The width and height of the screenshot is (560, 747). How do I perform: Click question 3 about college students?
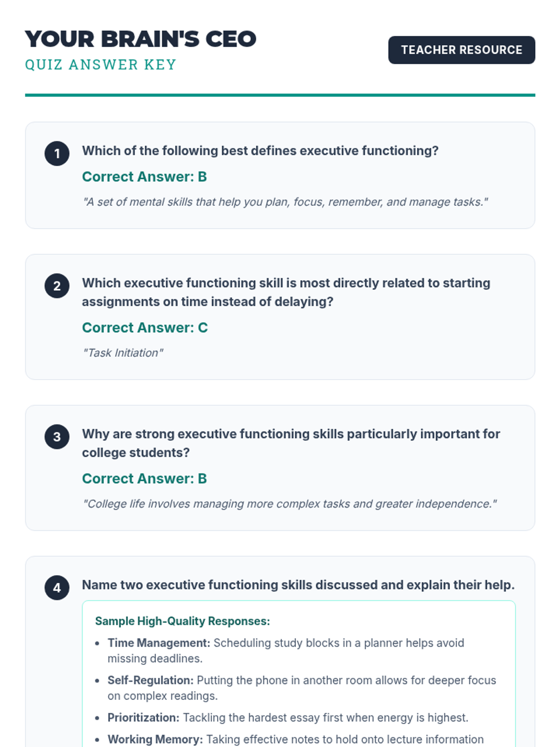290,443
